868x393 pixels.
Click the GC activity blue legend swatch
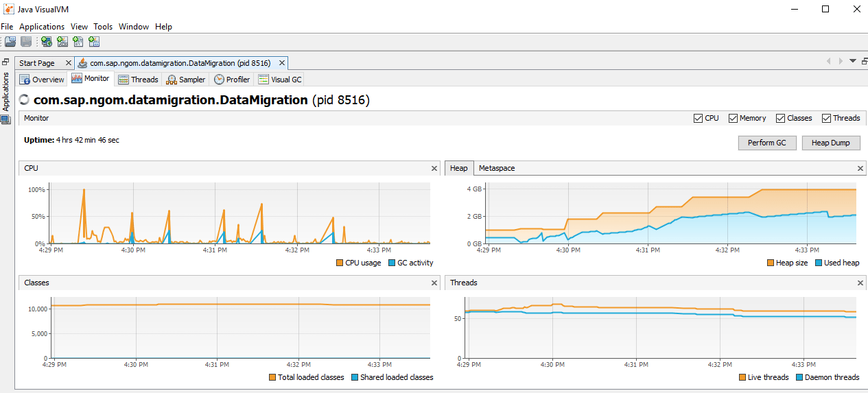(x=392, y=263)
